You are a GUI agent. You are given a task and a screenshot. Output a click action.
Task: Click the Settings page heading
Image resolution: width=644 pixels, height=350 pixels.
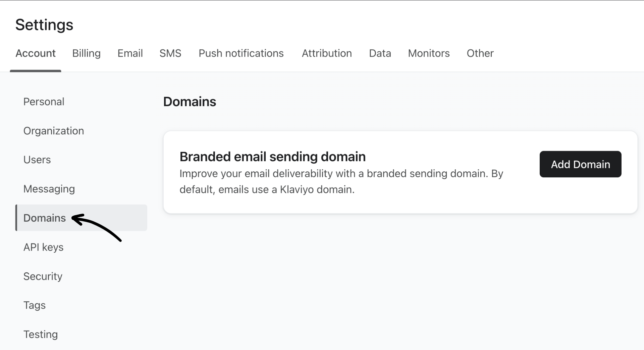pos(44,25)
